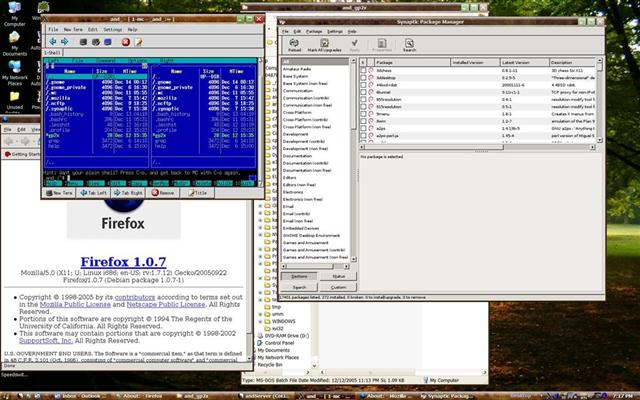Viewport: 640px width, 400px height.
Task: Click the New Term button at terminal bottom
Action: coord(59,193)
